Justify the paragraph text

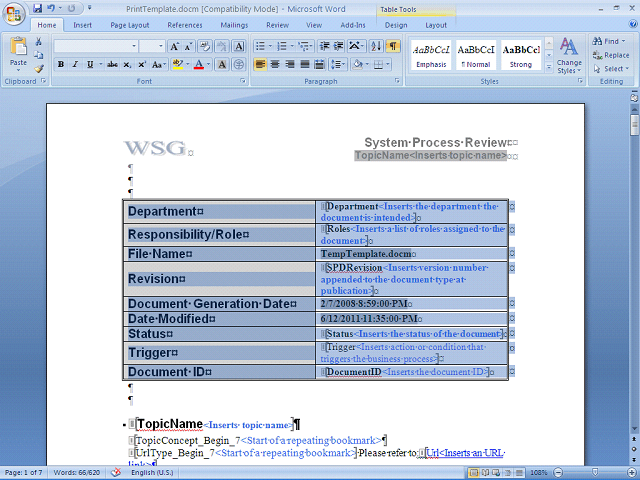304,64
